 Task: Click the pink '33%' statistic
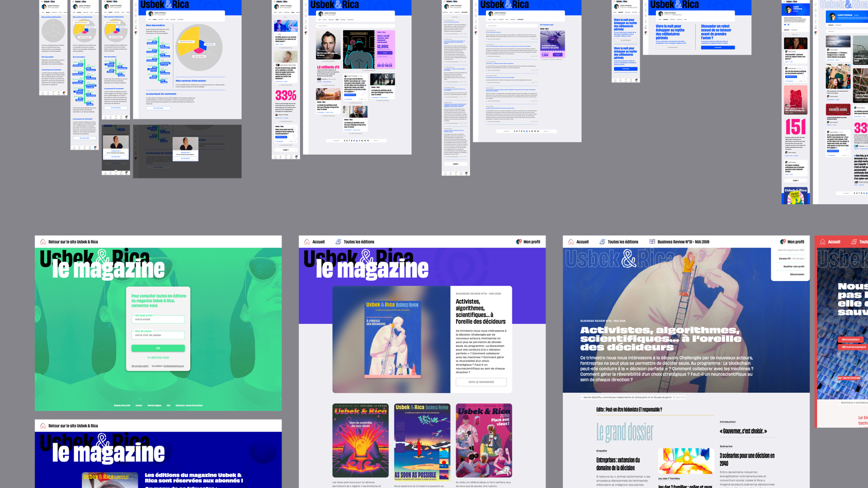tap(286, 95)
